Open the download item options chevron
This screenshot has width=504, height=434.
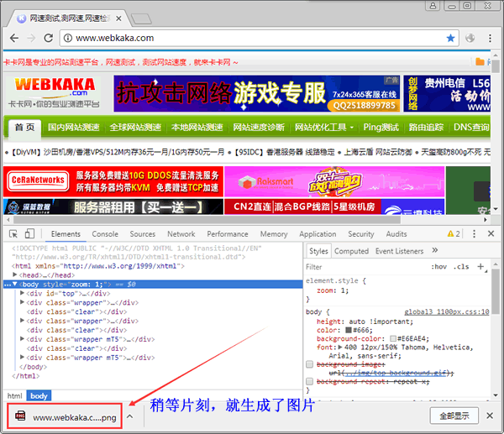[129, 416]
